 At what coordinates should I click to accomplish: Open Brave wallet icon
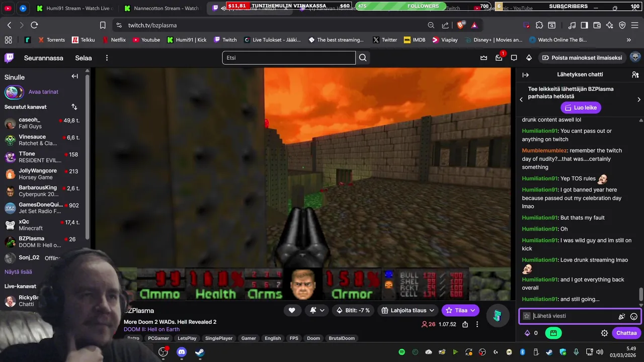(597, 25)
